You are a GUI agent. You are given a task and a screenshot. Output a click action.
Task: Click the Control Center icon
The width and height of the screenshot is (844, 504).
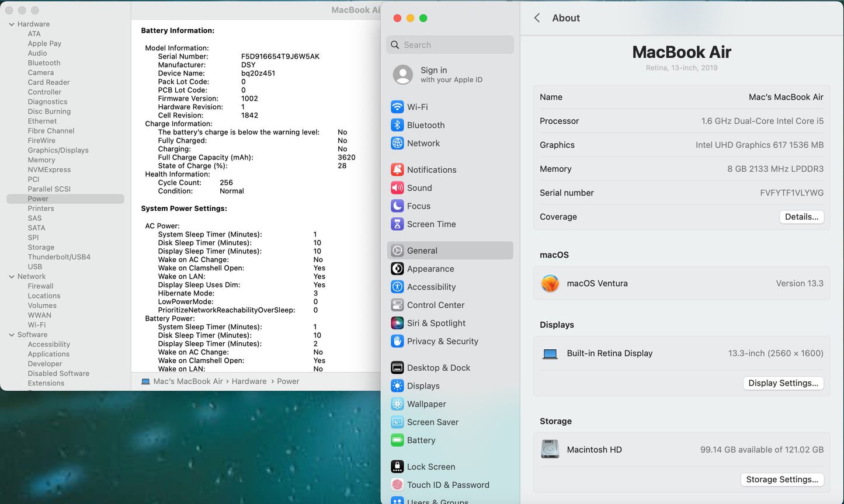point(397,305)
